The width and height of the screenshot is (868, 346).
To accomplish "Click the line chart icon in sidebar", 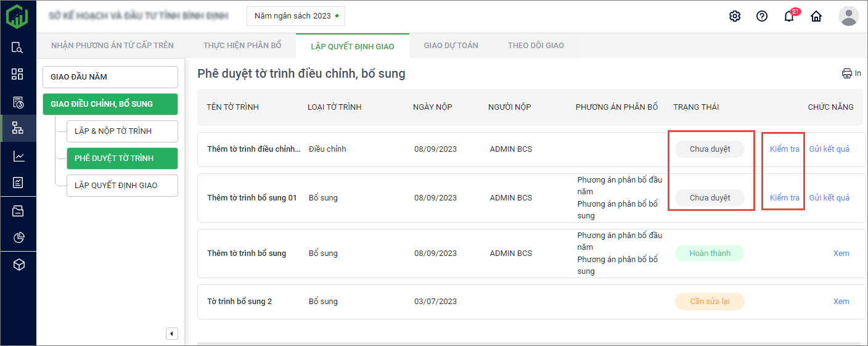I will 18,156.
